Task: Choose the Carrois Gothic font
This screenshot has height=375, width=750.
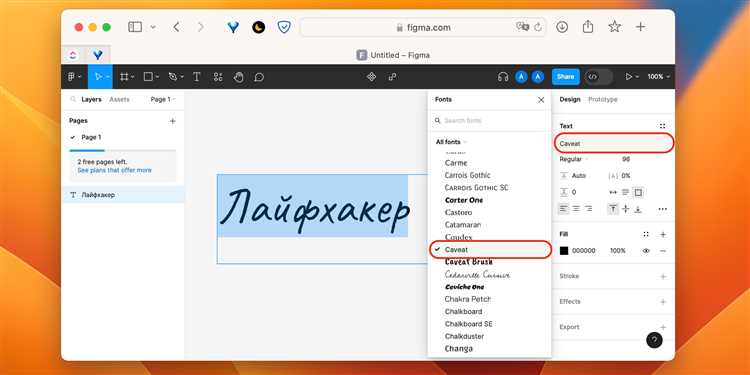Action: pyautogui.click(x=467, y=176)
